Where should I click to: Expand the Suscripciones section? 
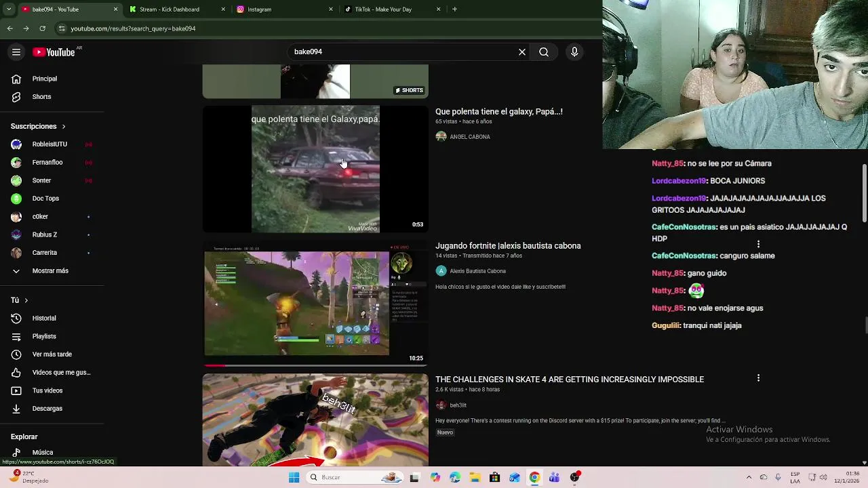[38, 126]
